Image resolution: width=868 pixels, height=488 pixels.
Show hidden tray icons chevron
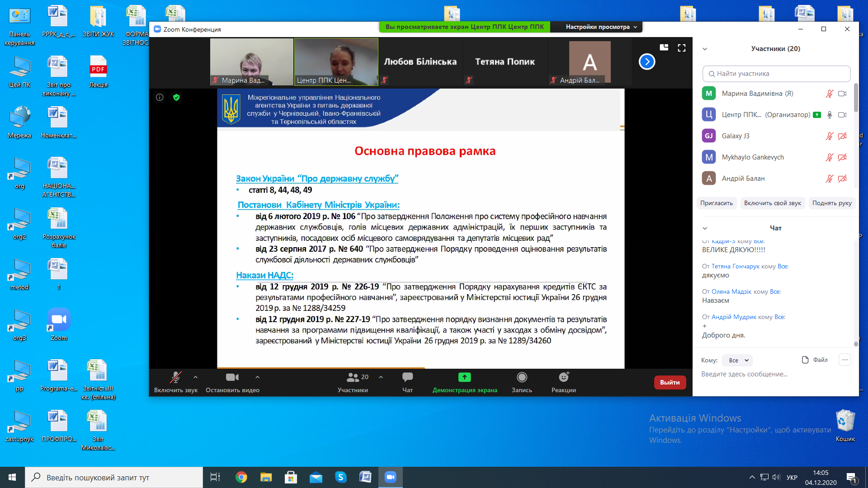pos(752,477)
